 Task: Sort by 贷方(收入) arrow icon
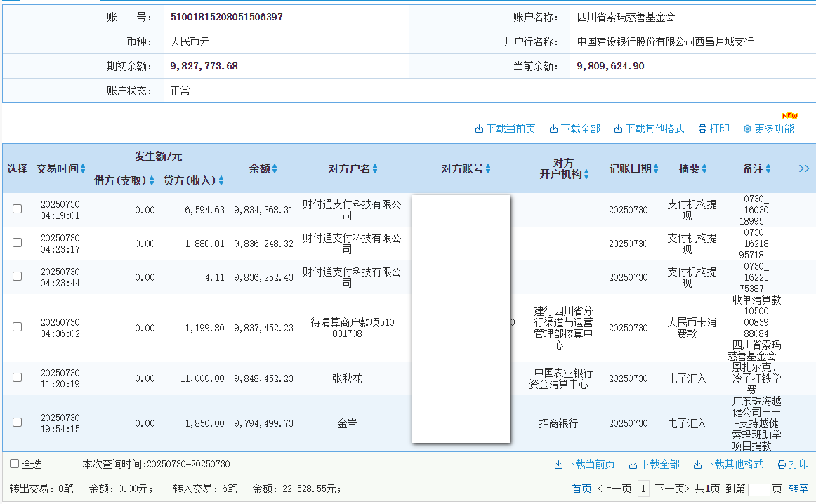[221, 180]
